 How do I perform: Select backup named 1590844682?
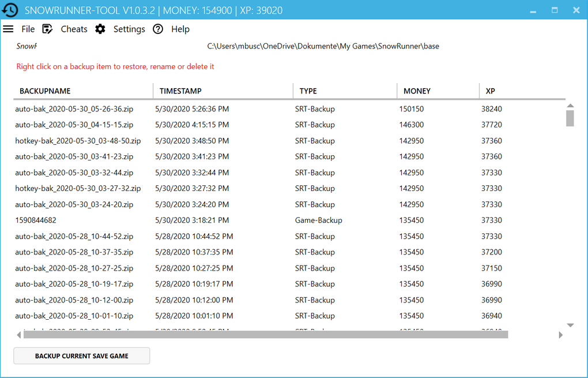tap(36, 220)
